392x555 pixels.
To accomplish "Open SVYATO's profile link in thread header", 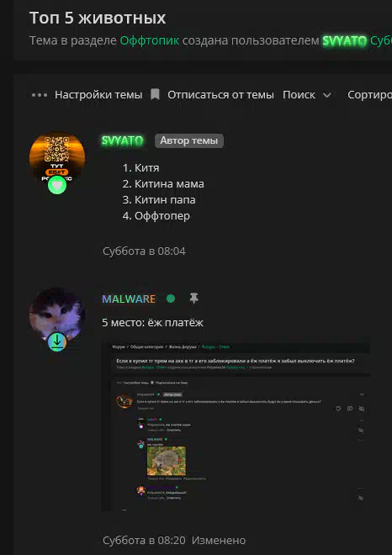I will [344, 41].
